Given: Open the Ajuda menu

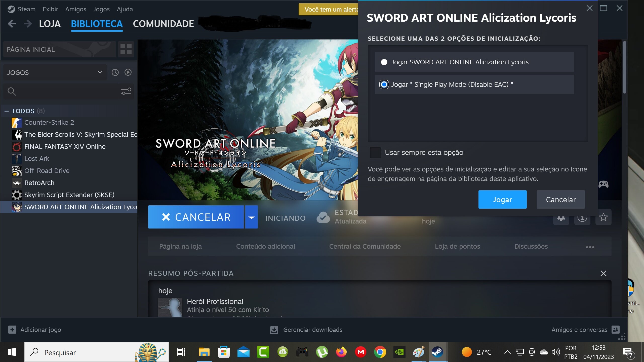Looking at the screenshot, I should (125, 9).
